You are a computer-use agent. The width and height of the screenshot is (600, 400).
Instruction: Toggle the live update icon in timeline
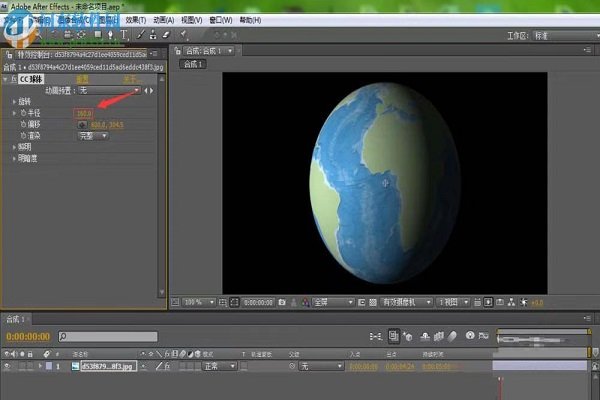[393, 336]
